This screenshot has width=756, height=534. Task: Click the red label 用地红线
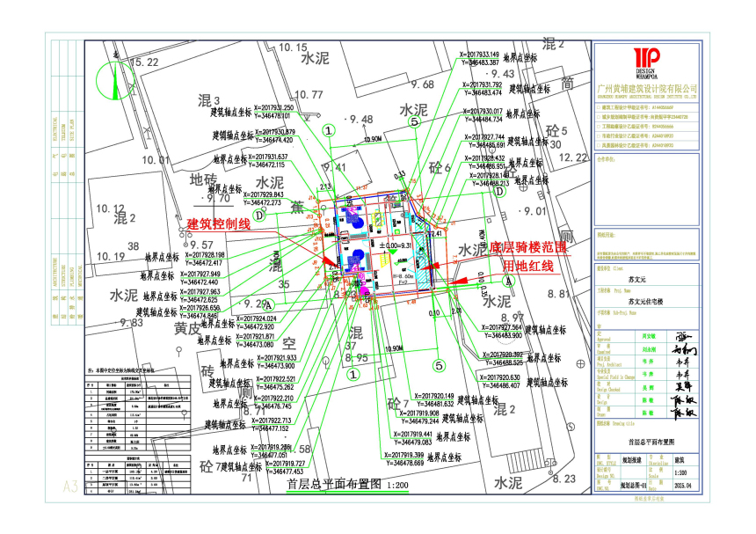click(528, 266)
